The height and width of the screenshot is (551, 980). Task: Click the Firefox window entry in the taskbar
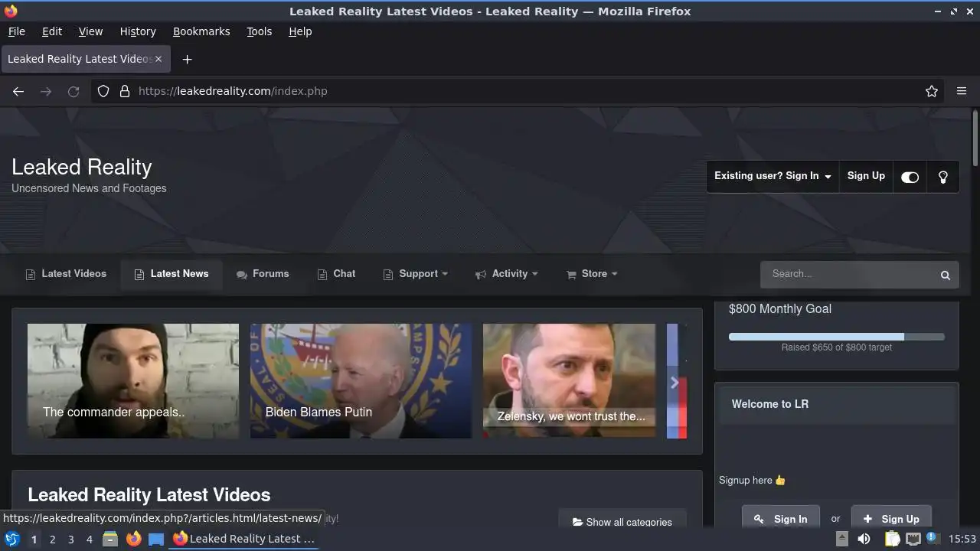(243, 539)
